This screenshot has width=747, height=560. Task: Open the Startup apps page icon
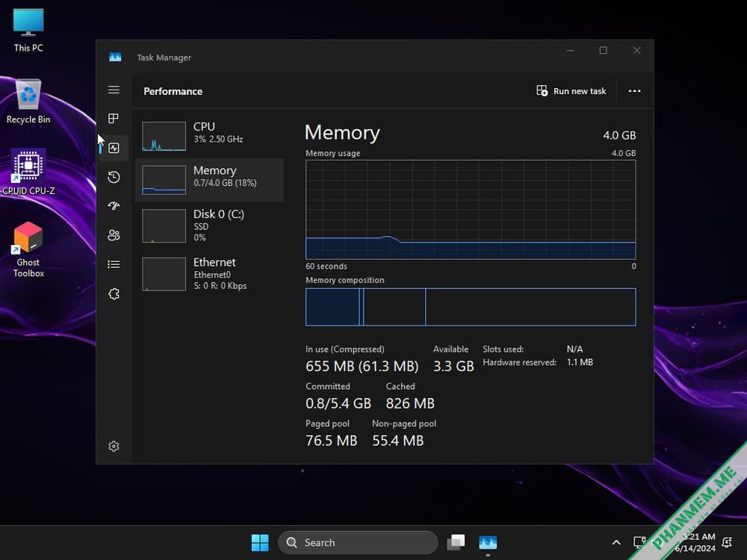click(x=114, y=206)
